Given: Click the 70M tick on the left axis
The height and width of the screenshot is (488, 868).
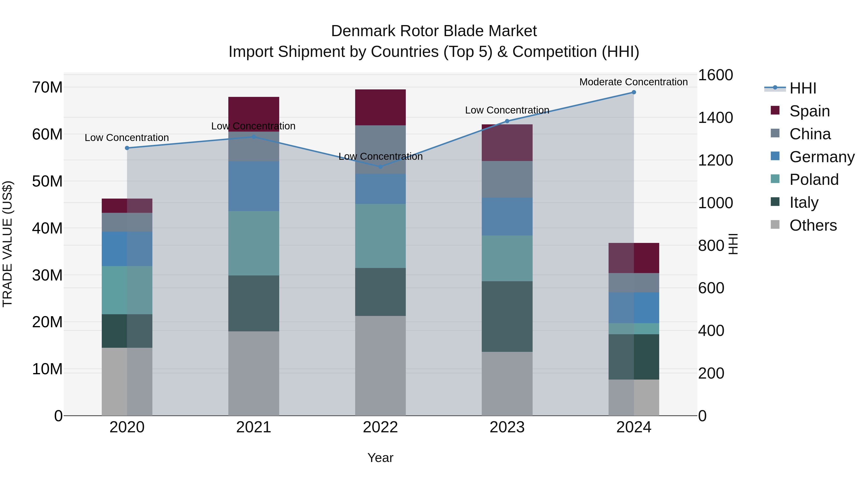Looking at the screenshot, I should [47, 87].
